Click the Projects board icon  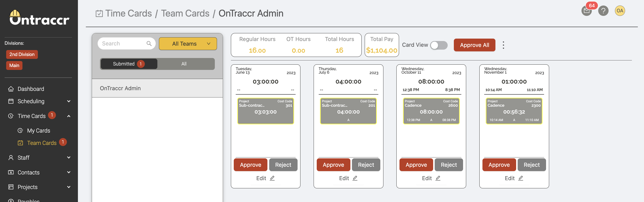tap(11, 187)
